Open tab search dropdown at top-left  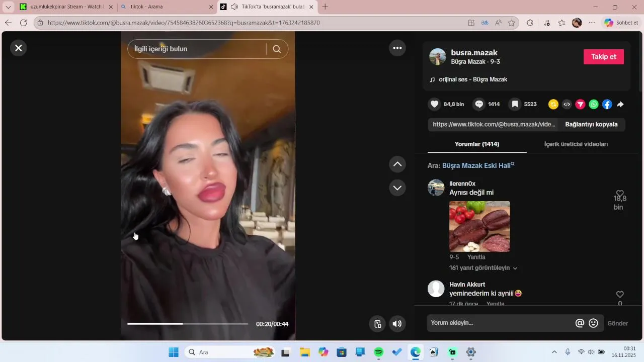[8, 7]
